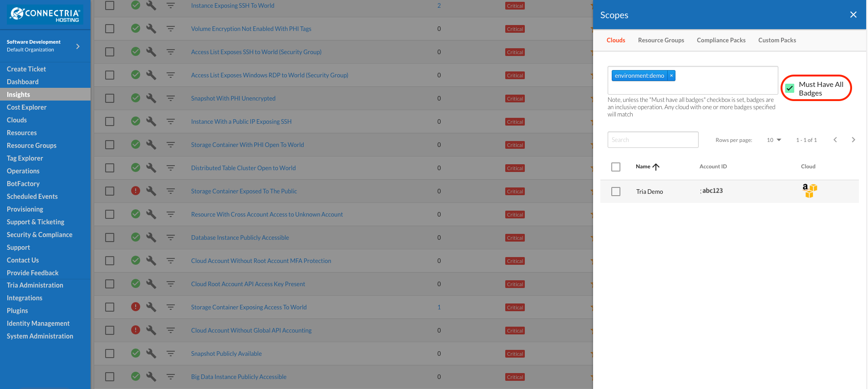Click wrench icon for Cloud Root Account API Access Key Present
The height and width of the screenshot is (389, 868).
click(x=151, y=283)
